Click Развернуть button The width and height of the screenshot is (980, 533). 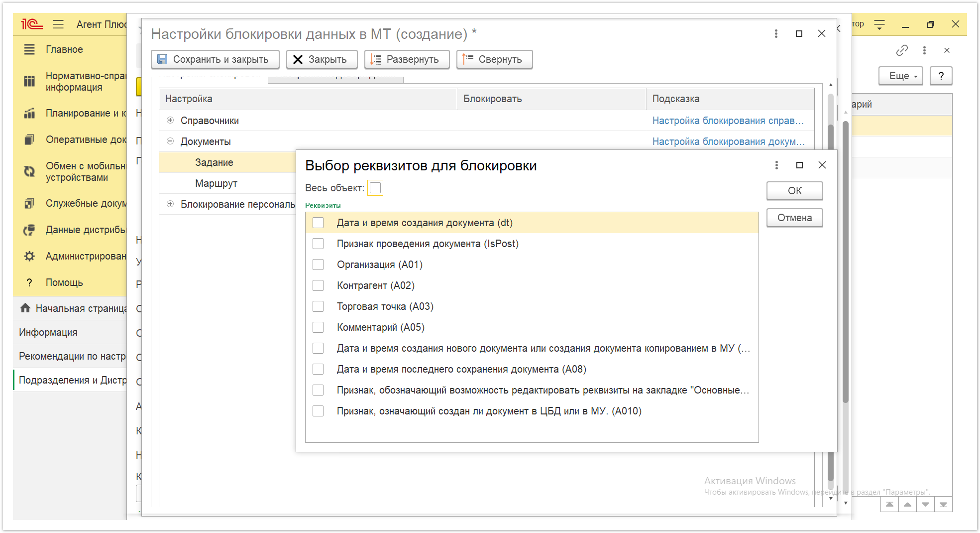tap(407, 59)
